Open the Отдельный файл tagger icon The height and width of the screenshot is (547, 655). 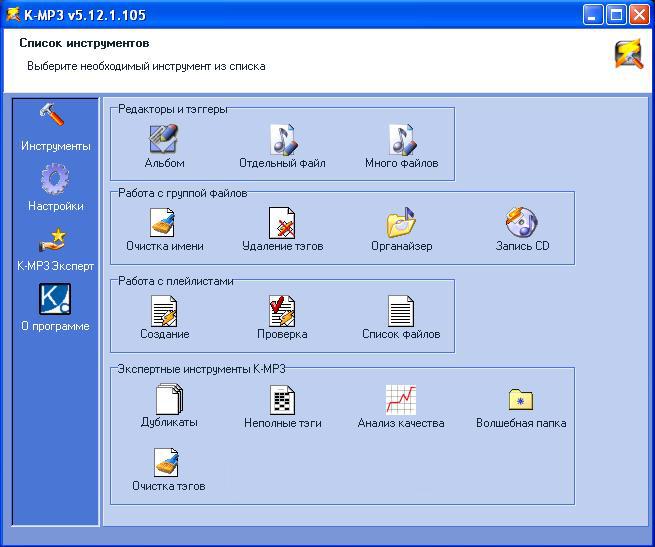[284, 139]
